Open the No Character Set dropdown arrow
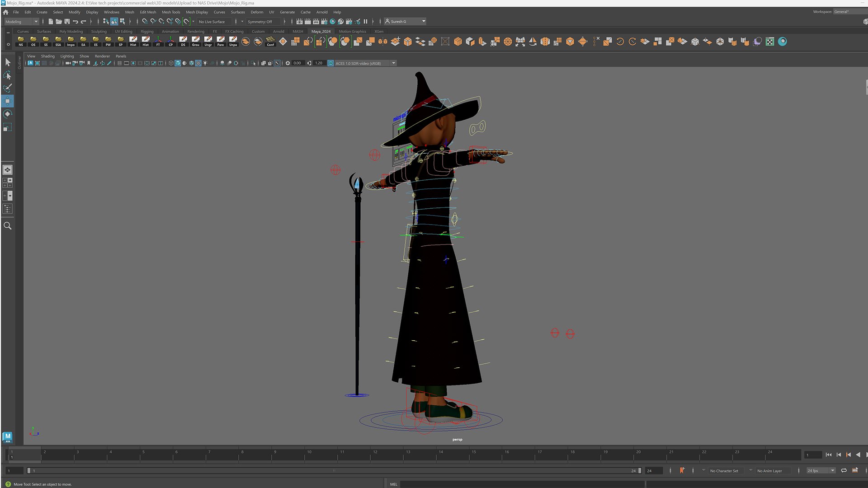 click(x=703, y=470)
